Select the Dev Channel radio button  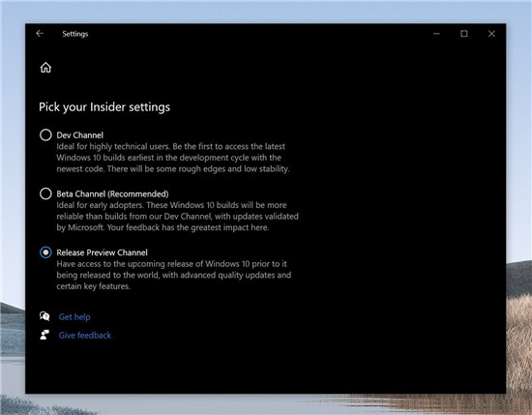(45, 135)
